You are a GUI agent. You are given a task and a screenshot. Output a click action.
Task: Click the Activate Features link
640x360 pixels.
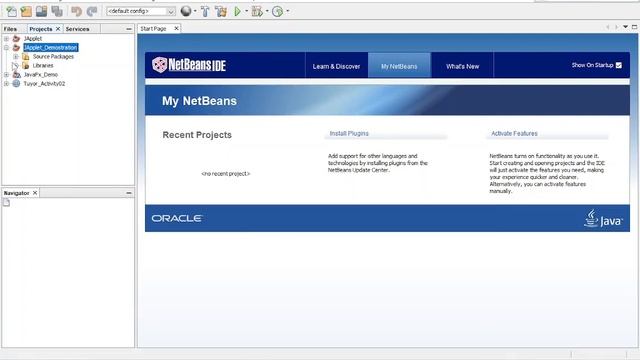pyautogui.click(x=514, y=133)
